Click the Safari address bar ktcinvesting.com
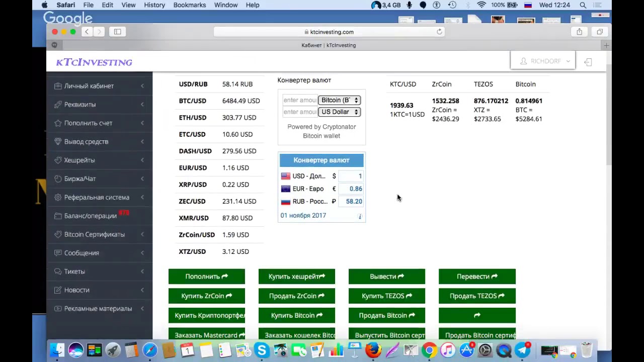 (x=330, y=32)
